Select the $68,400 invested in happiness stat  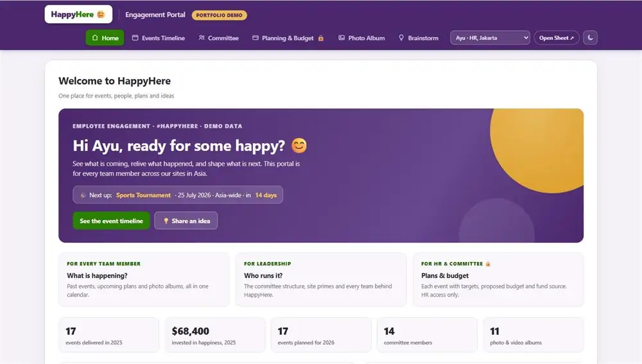pos(215,335)
